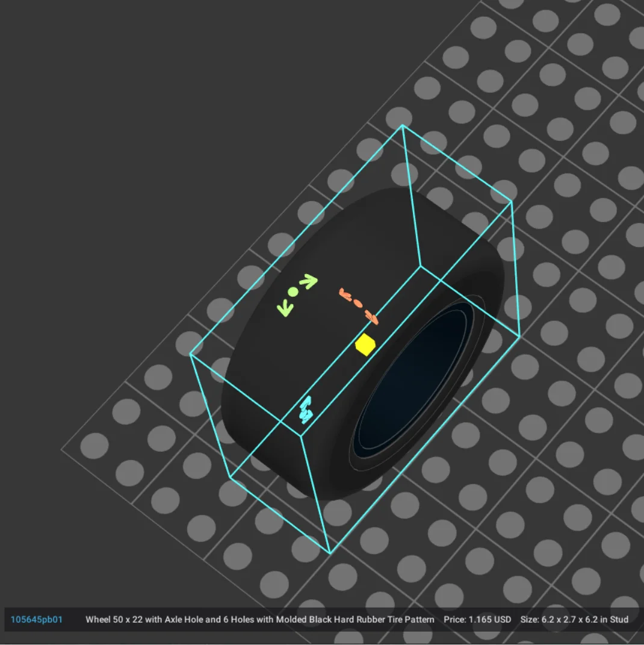This screenshot has width=644, height=645.
Task: Click the 'Size: 6.2 x 2.7 x 6.2 in Stud' text
Action: [574, 620]
